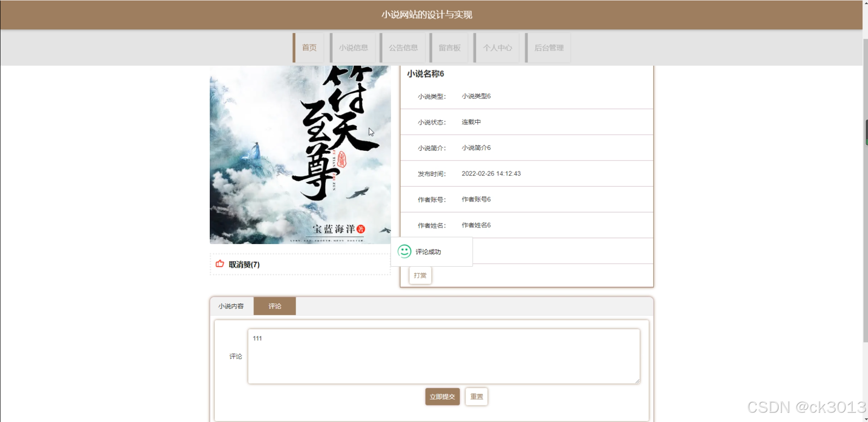Click the value 小说类型6
Viewport: 868px width, 422px height.
[476, 96]
